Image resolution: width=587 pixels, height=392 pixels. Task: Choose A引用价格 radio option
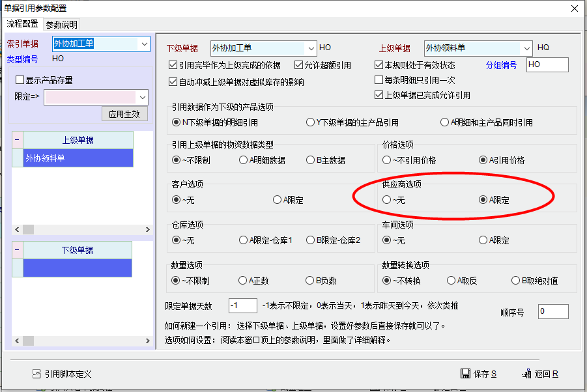click(x=483, y=160)
